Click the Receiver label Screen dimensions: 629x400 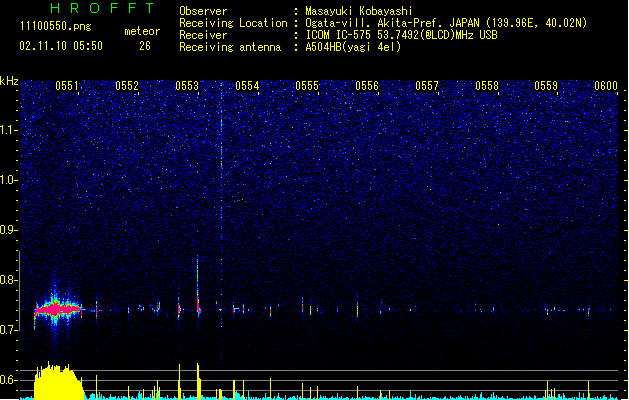pyautogui.click(x=203, y=35)
